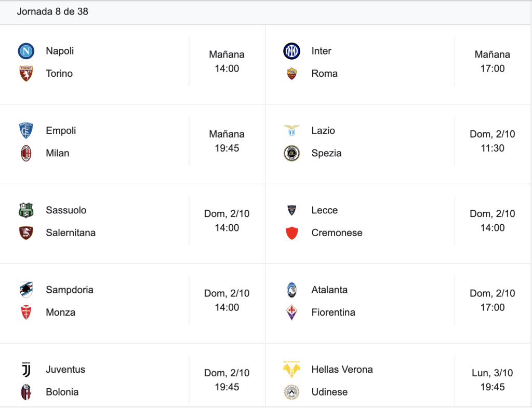The image size is (532, 408).
Task: Click the Atalanta match time Dom 17:00
Action: coord(493,300)
